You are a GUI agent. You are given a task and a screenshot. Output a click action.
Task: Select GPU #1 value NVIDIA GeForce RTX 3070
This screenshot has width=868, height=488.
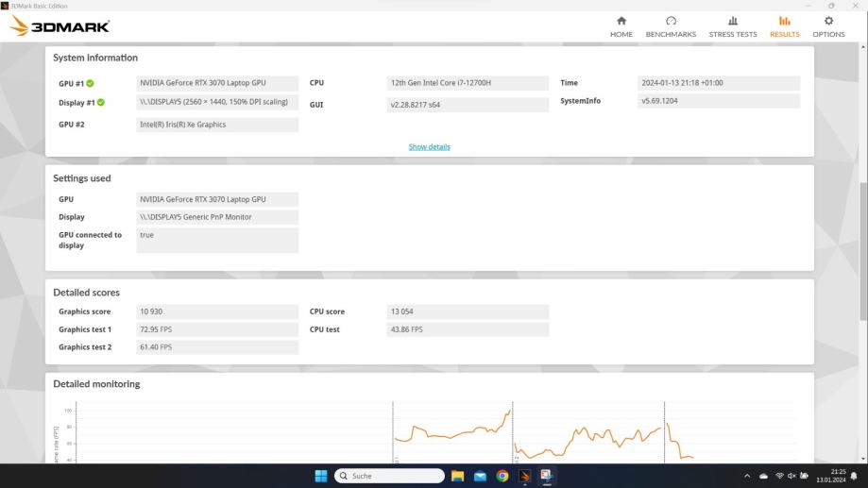(217, 83)
